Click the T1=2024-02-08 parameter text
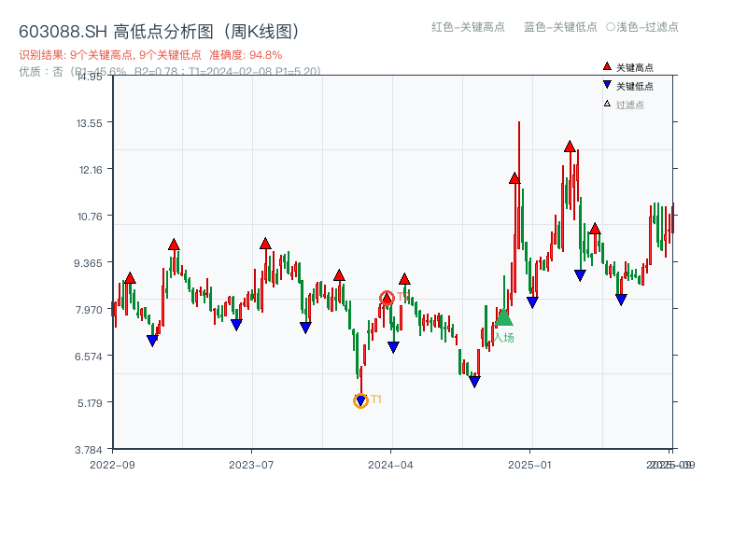This screenshot has height=560, width=747. [233, 67]
